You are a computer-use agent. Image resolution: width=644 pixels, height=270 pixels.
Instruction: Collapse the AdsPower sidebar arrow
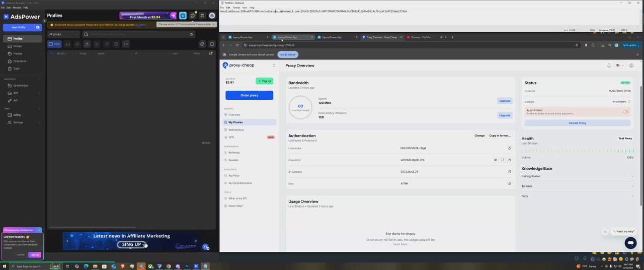coord(44,21)
